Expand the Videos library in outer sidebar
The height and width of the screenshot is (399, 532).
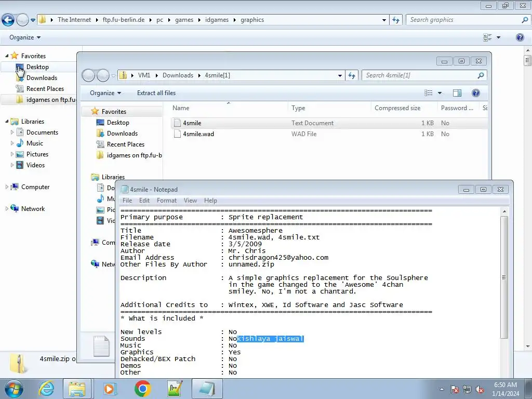pyautogui.click(x=12, y=165)
